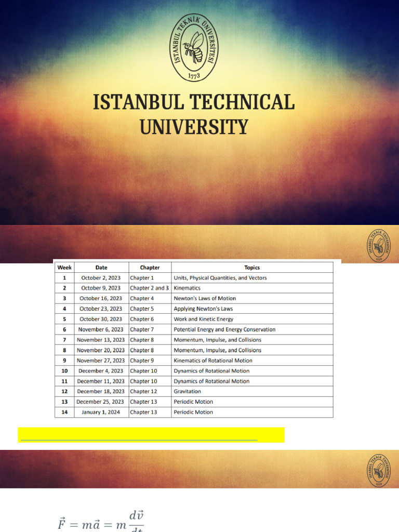Select Dynamics of Rotational Motion in week 11
The width and height of the screenshot is (399, 532).
212,381
